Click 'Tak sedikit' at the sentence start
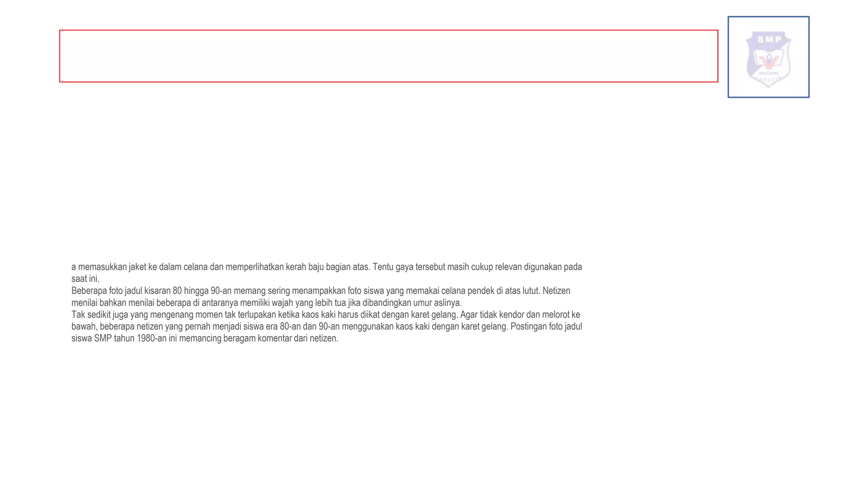 (91, 315)
